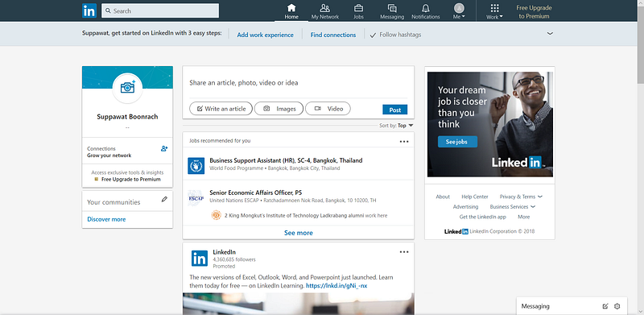
Task: Click the camera icon to add profile photo
Action: tap(127, 87)
